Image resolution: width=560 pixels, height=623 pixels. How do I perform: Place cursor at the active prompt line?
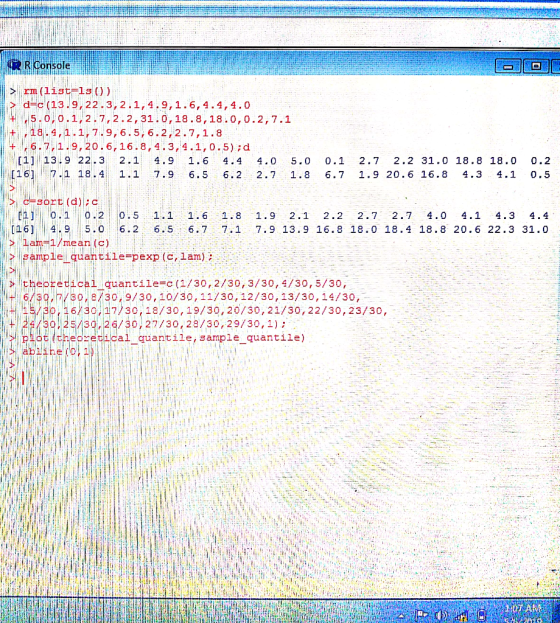pos(23,378)
